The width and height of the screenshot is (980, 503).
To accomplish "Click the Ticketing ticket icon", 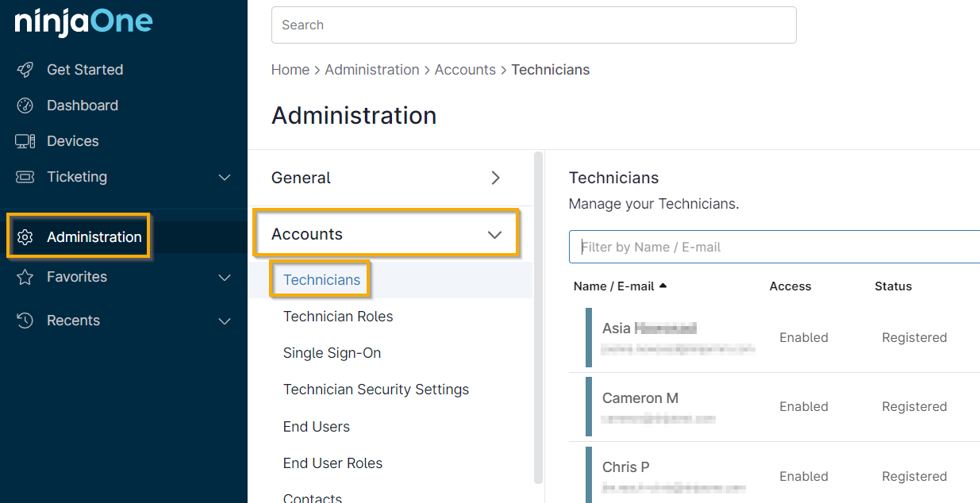I will pyautogui.click(x=25, y=177).
